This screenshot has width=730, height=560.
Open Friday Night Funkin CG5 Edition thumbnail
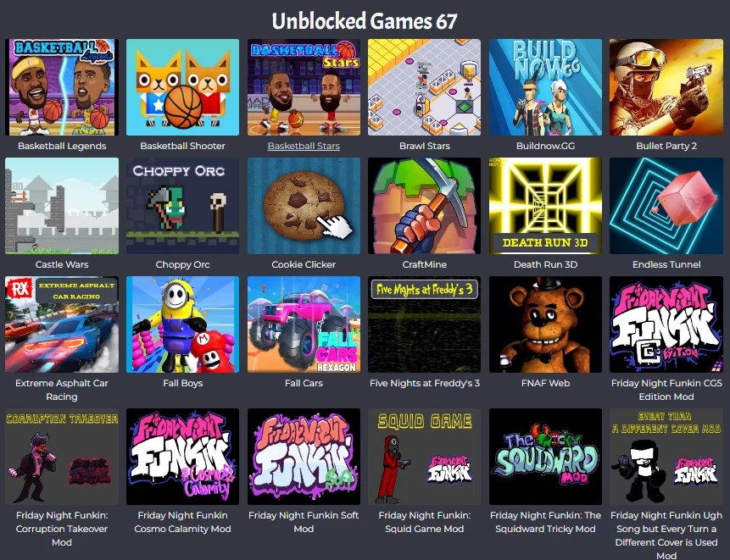pyautogui.click(x=666, y=324)
